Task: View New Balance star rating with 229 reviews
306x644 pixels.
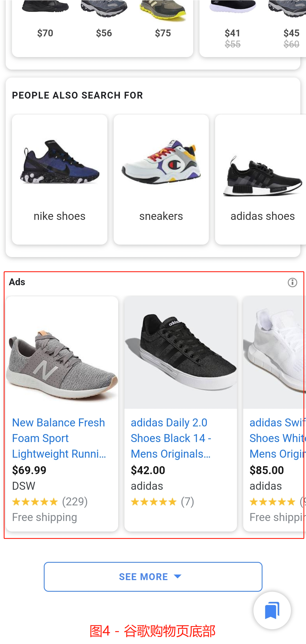Action: click(x=50, y=502)
